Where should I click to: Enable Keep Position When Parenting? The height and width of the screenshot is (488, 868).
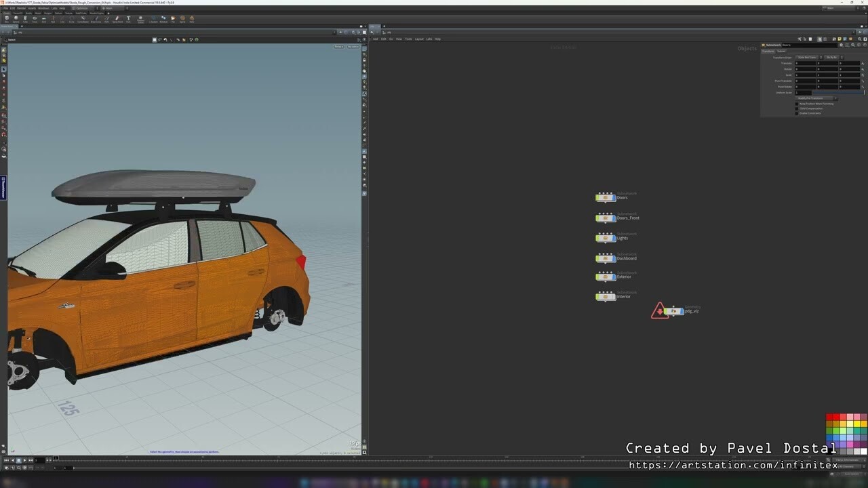coord(797,104)
